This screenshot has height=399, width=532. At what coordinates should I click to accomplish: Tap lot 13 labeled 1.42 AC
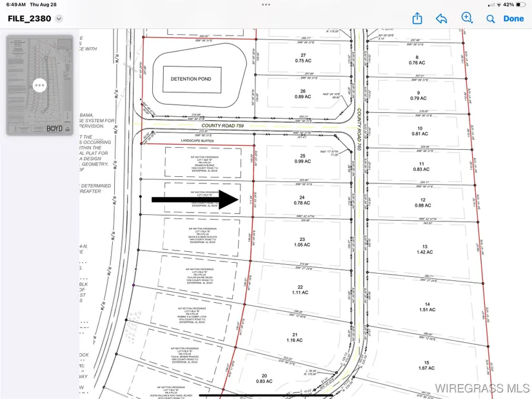click(425, 250)
